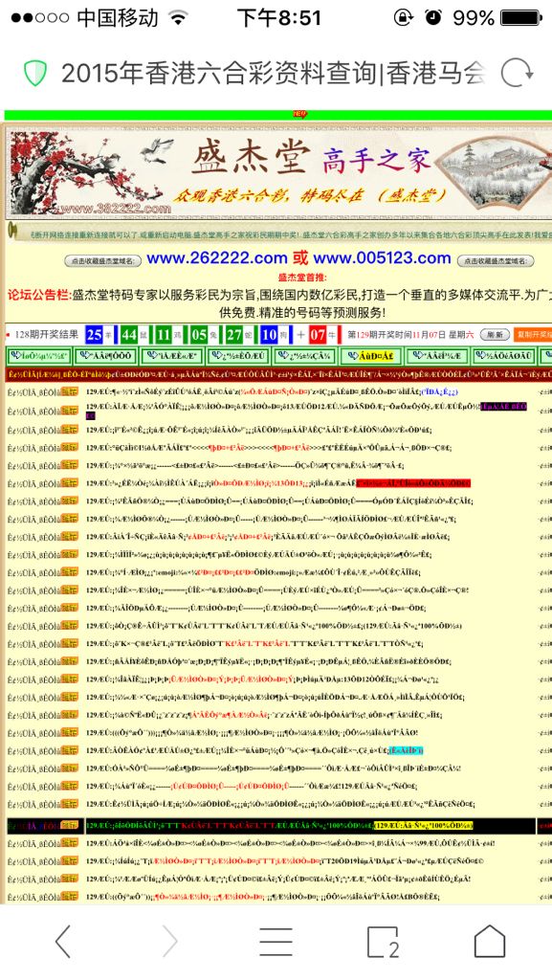Tap the Wi-Fi status icon
The height and width of the screenshot is (980, 552).
pos(179,17)
